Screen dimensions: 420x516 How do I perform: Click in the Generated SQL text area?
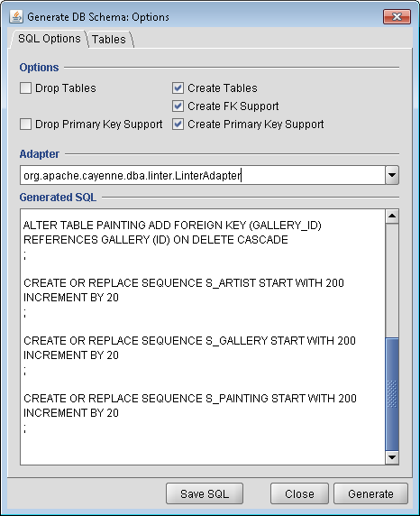point(202,336)
